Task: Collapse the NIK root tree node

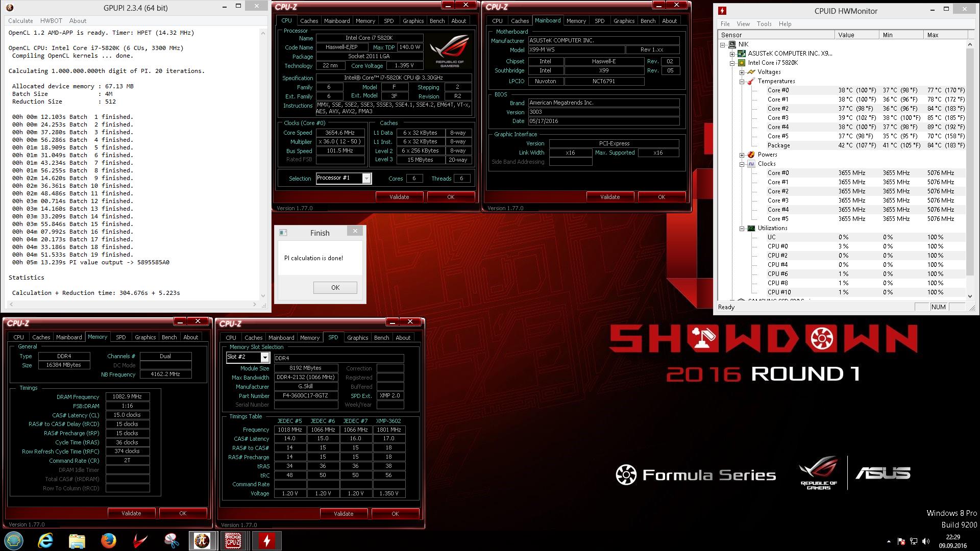Action: click(723, 44)
